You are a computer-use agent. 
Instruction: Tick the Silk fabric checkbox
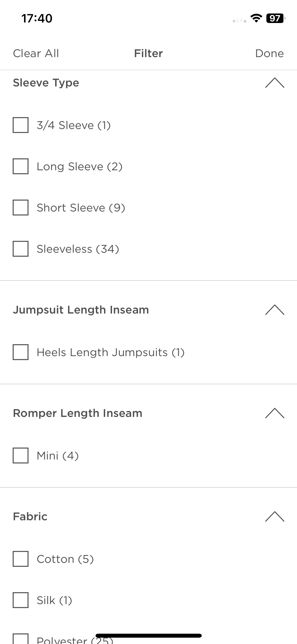(21, 600)
